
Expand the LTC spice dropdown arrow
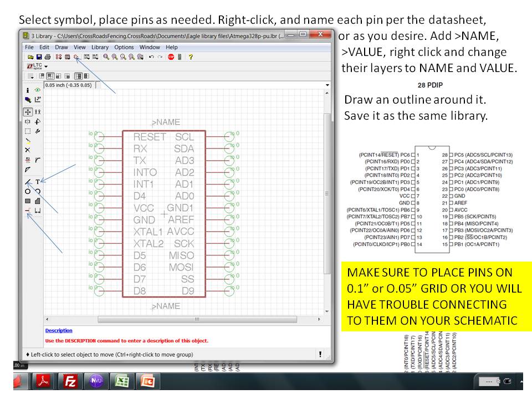pyautogui.click(x=46, y=66)
